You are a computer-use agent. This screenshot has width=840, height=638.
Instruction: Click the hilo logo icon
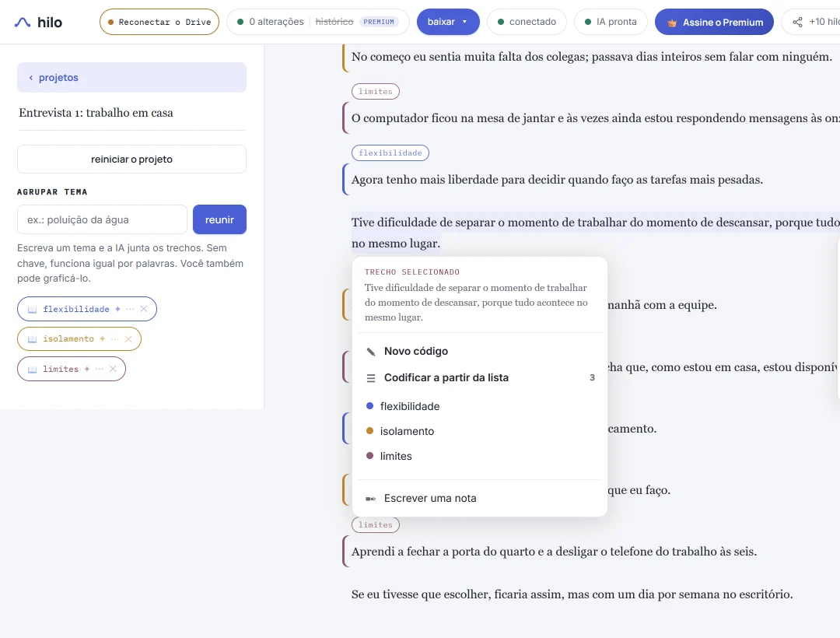pyautogui.click(x=22, y=22)
